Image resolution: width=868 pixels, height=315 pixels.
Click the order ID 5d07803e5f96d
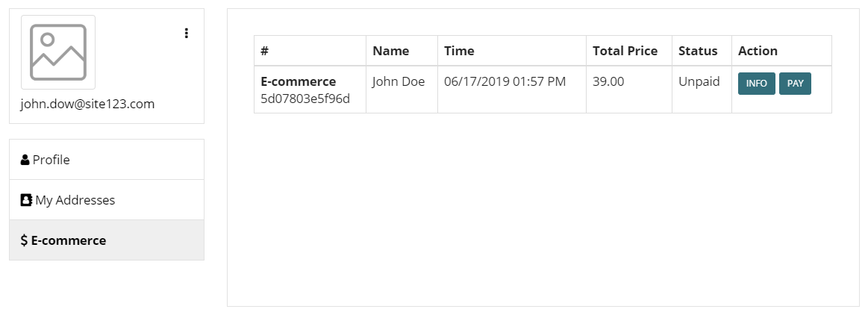pyautogui.click(x=305, y=99)
